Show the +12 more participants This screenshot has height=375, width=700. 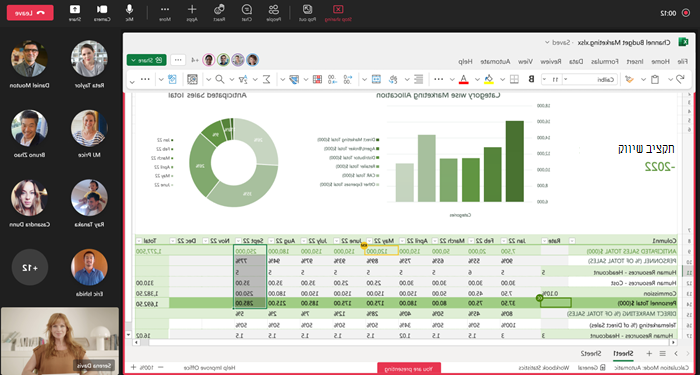click(x=29, y=267)
